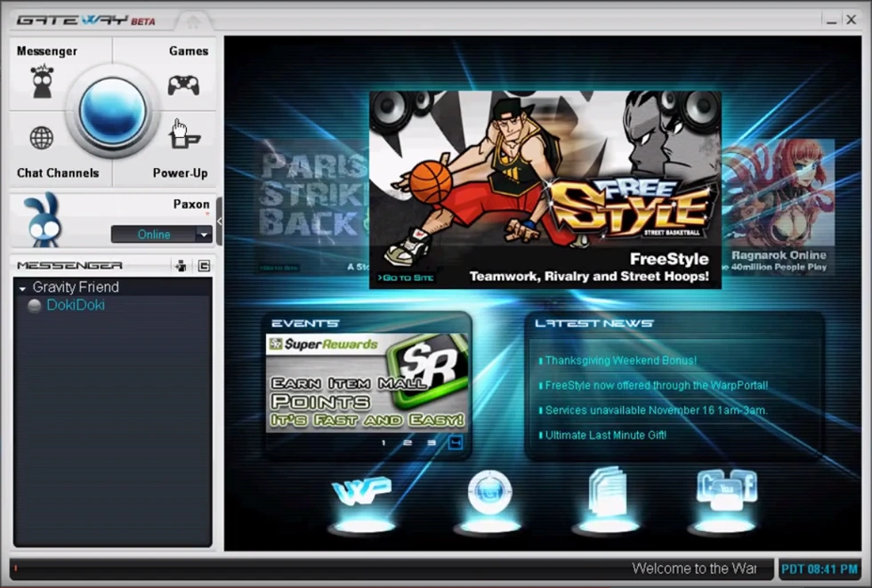Select the Paris Strikes Back banner
This screenshot has width=872, height=588.
coord(312,205)
